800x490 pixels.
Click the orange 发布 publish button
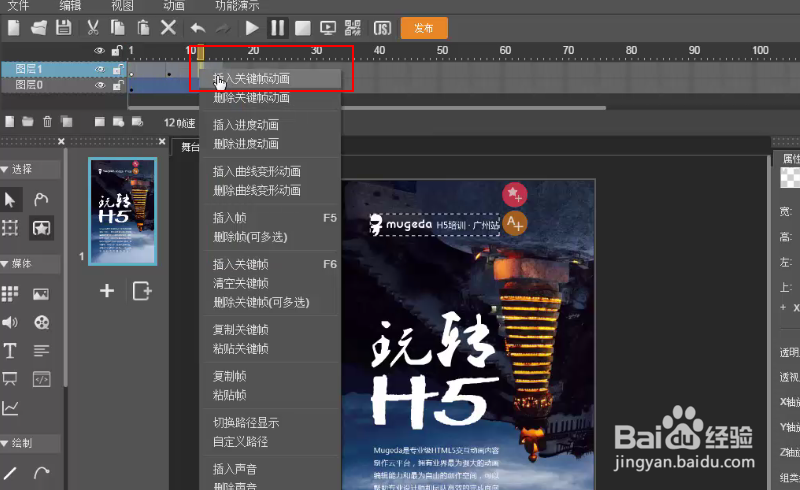point(424,28)
